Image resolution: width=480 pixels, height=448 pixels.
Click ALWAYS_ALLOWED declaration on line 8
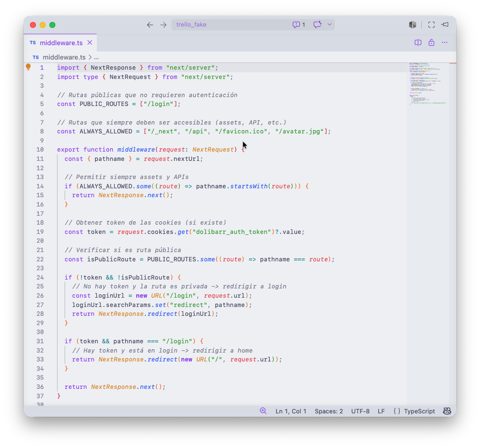[106, 132]
